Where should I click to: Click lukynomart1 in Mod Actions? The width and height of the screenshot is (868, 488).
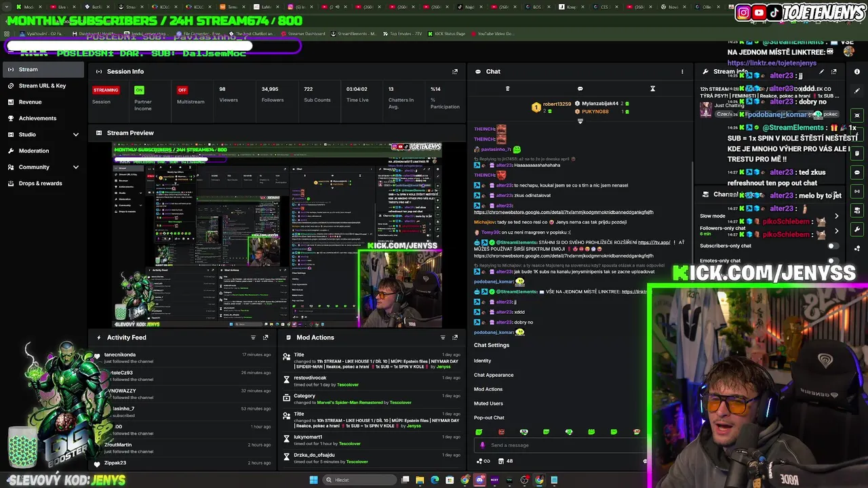[x=308, y=437]
